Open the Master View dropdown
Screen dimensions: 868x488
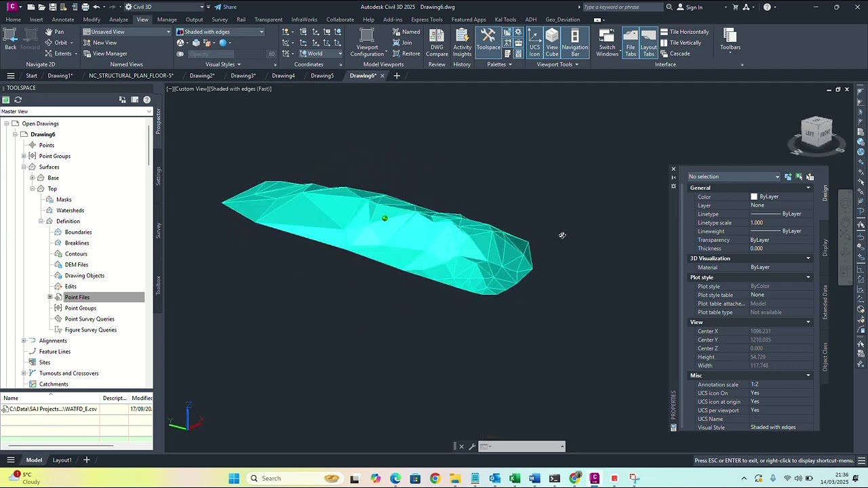(x=76, y=111)
